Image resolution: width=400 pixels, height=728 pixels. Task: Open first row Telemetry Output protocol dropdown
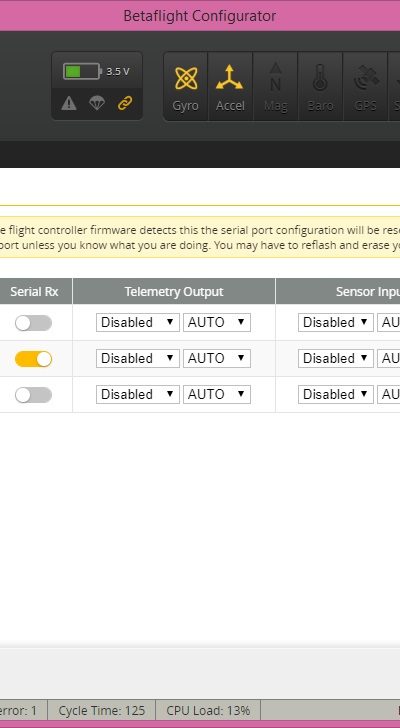pyautogui.click(x=138, y=323)
